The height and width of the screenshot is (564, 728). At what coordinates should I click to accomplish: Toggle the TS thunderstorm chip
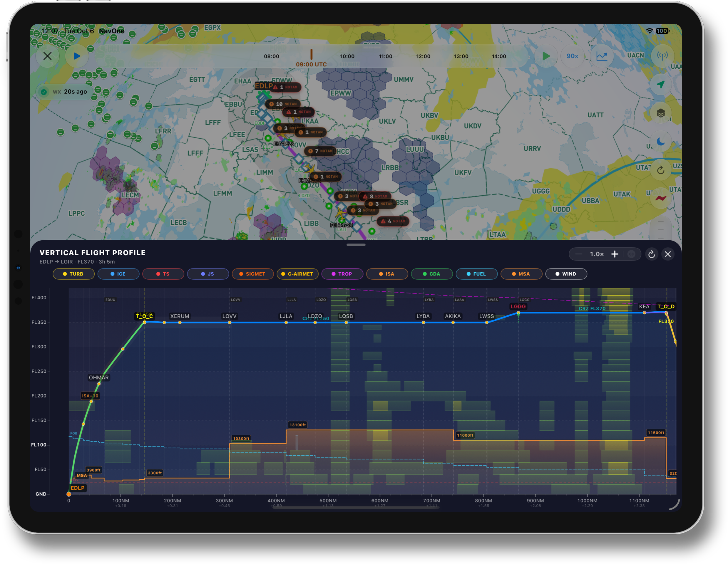[x=163, y=274]
